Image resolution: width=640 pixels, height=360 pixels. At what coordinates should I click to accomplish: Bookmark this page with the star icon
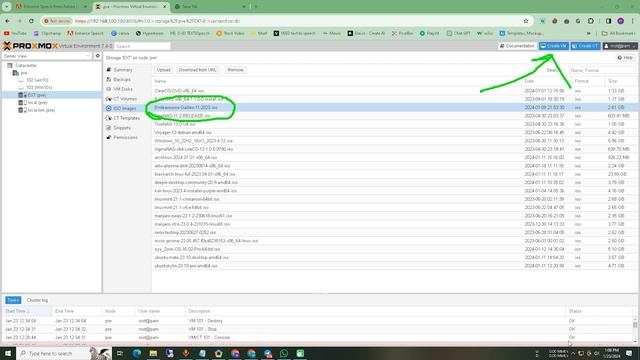[526, 21]
